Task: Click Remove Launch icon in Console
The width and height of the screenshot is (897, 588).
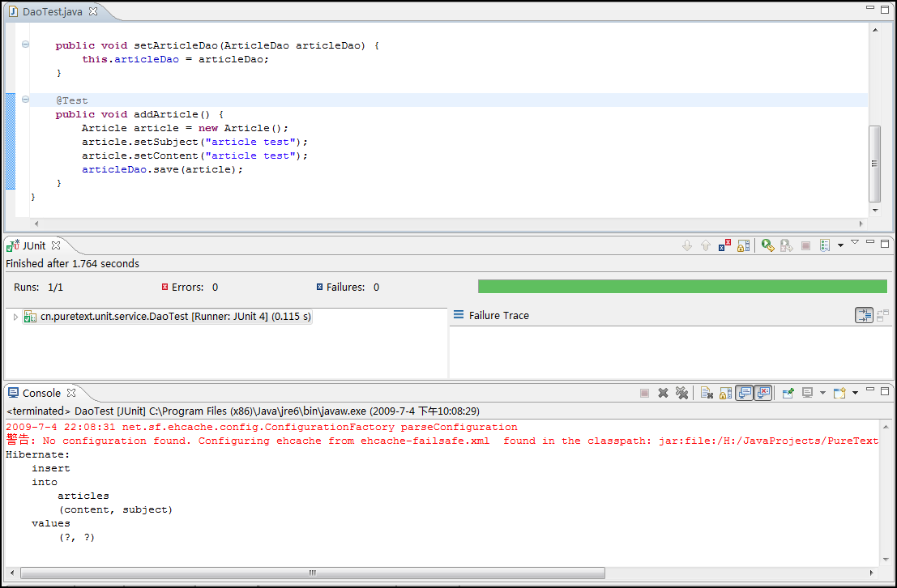Action: (663, 393)
